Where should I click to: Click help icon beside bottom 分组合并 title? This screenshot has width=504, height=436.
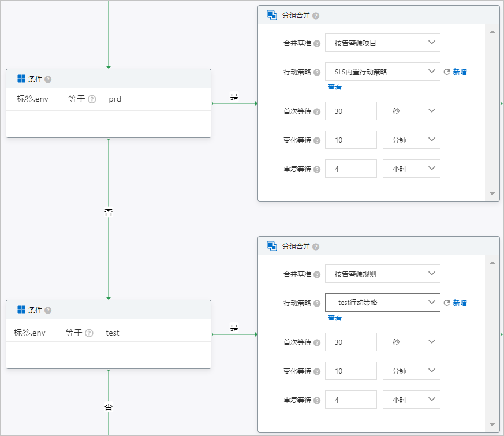point(316,247)
